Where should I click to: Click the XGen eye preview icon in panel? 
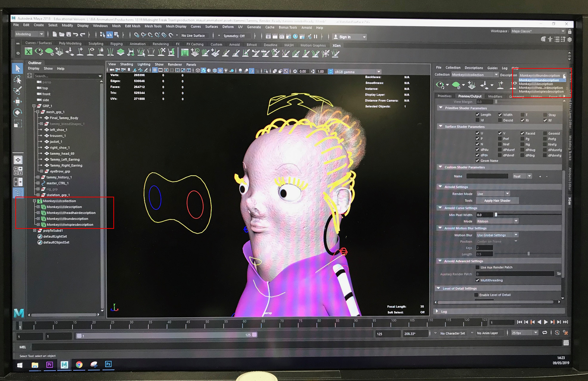coord(440,85)
